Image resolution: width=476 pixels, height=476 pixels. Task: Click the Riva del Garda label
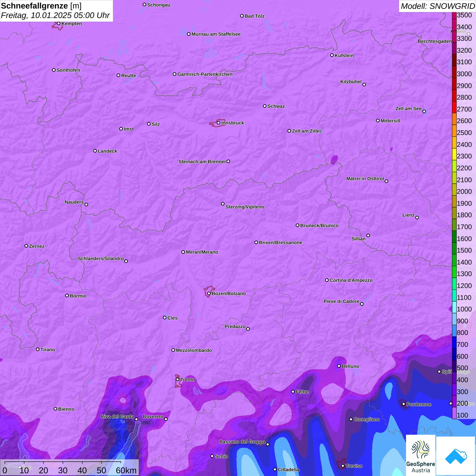117,417
